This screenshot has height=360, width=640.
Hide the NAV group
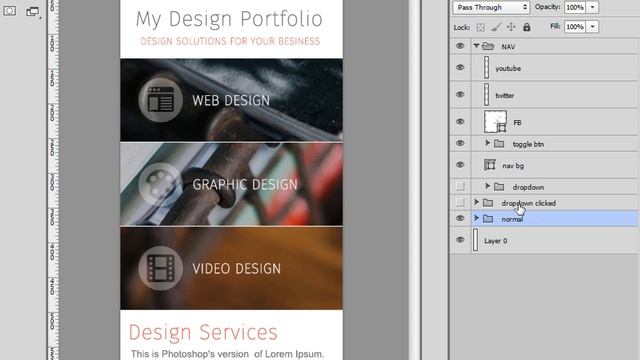(460, 46)
